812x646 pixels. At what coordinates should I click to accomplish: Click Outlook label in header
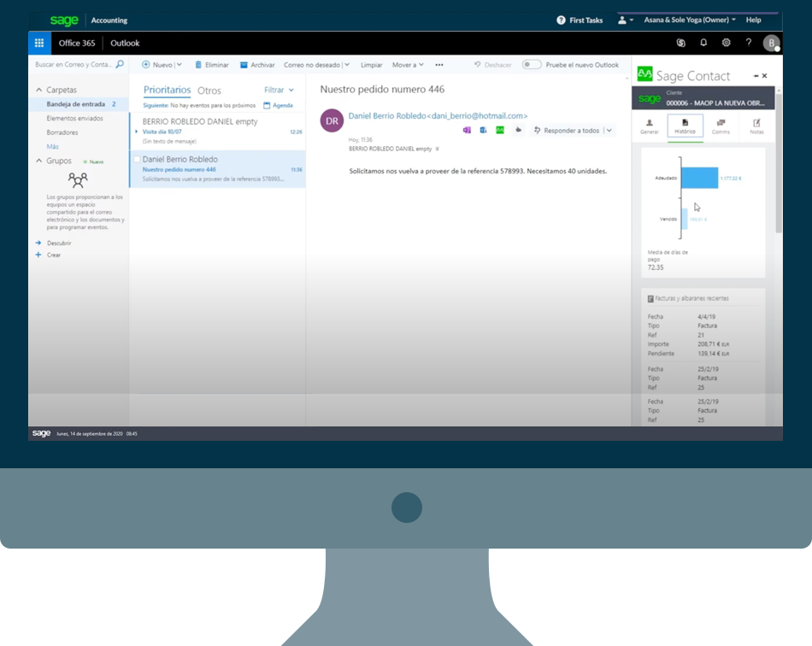coord(125,43)
